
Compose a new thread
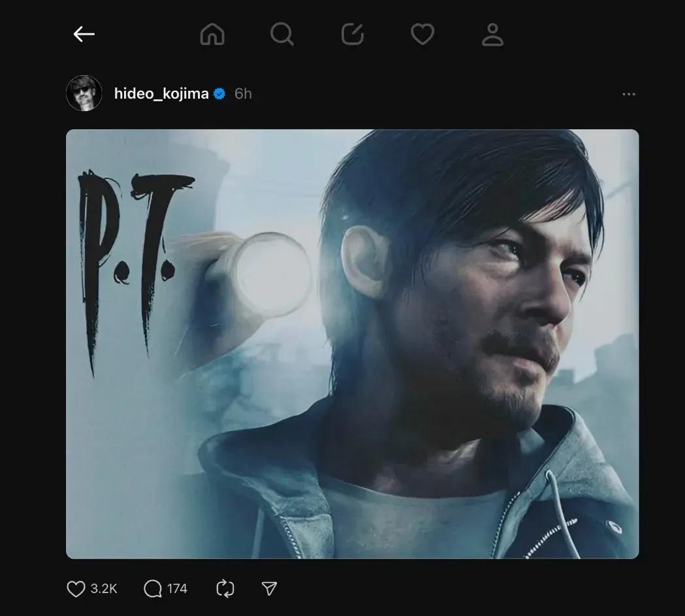353,34
